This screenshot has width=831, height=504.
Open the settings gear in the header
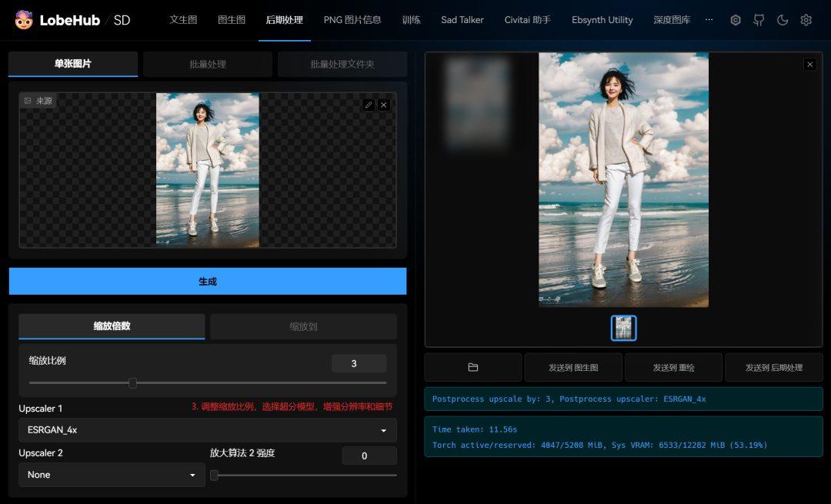pyautogui.click(x=804, y=20)
